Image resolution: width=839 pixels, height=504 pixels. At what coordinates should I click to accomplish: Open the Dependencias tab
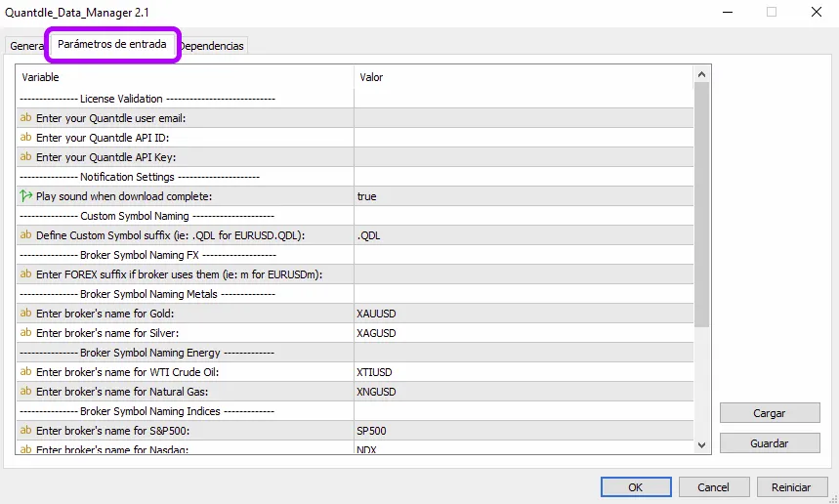point(212,46)
